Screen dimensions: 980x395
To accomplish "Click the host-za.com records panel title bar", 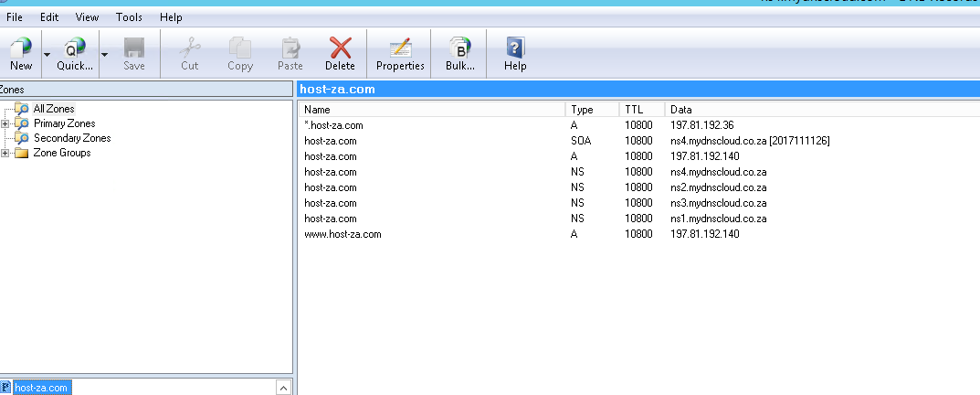I will pos(638,90).
